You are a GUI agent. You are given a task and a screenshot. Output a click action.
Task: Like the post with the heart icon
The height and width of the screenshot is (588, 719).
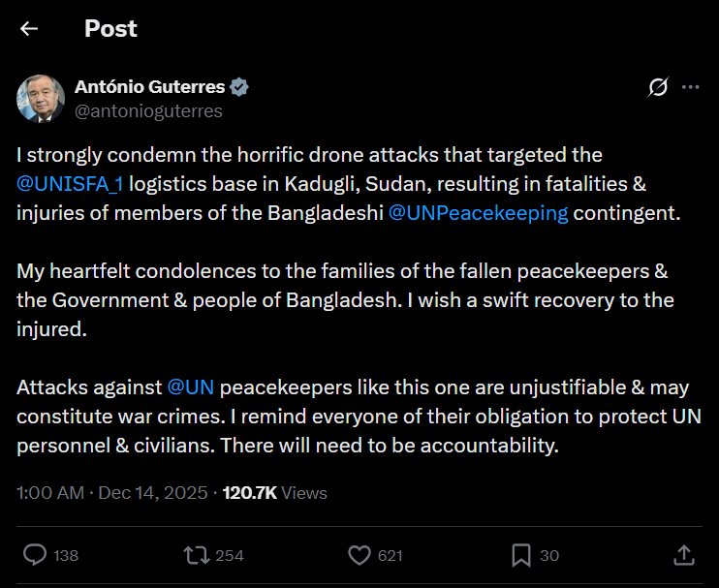point(359,555)
